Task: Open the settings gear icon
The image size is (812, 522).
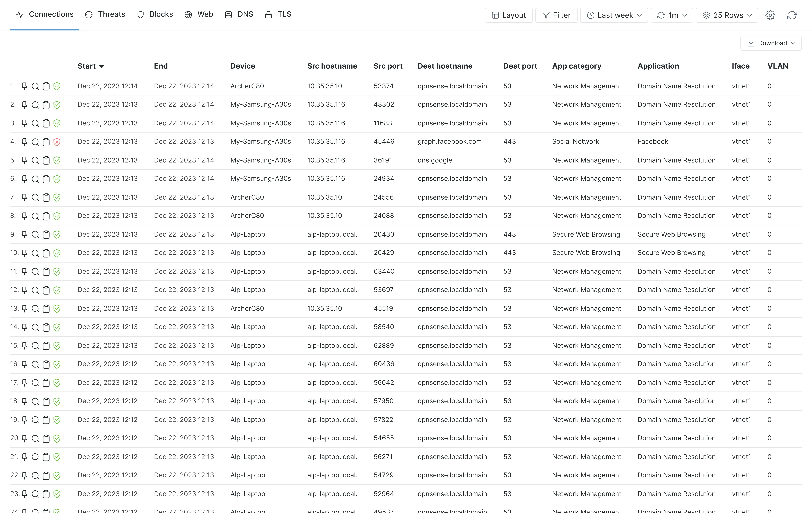Action: coord(770,15)
